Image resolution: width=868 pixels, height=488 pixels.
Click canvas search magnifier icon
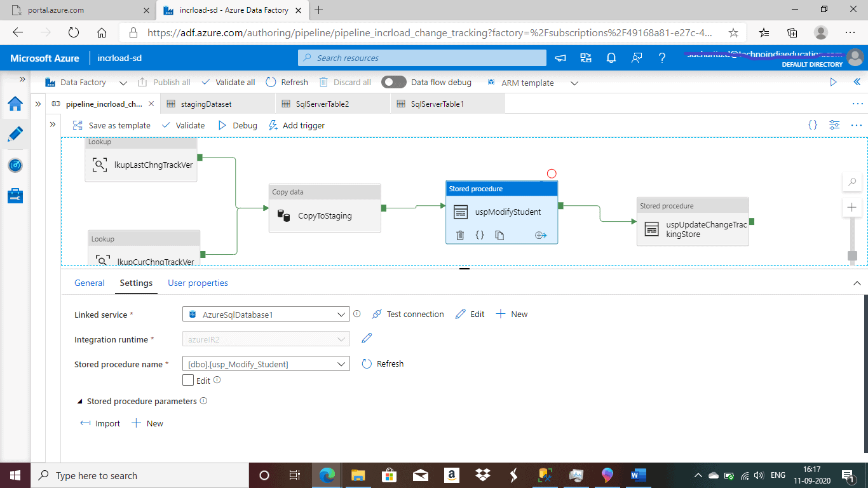pos(852,182)
